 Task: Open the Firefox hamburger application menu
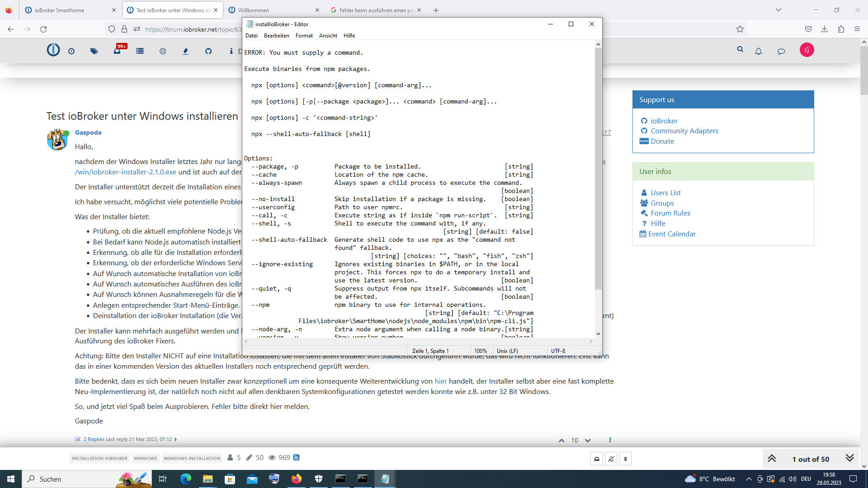pyautogui.click(x=857, y=29)
